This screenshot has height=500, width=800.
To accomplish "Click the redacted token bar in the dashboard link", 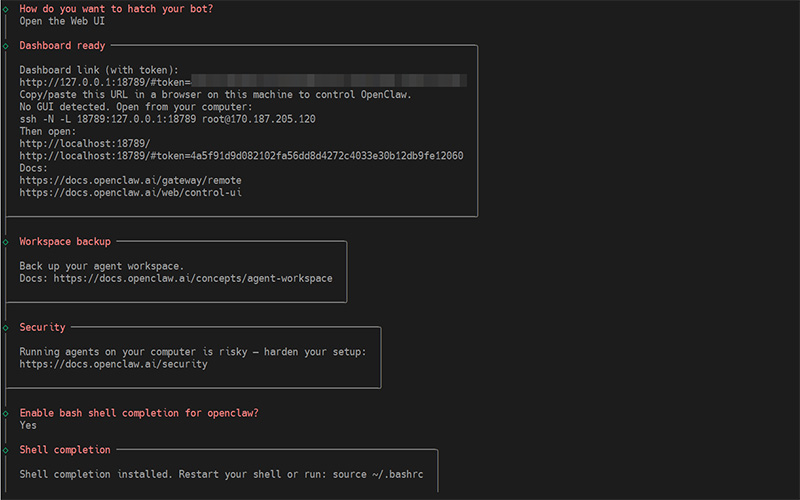I will coord(329,81).
